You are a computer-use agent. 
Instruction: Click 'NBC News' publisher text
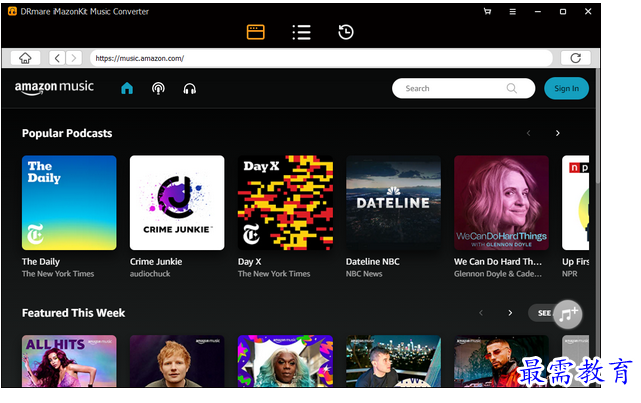tap(364, 274)
